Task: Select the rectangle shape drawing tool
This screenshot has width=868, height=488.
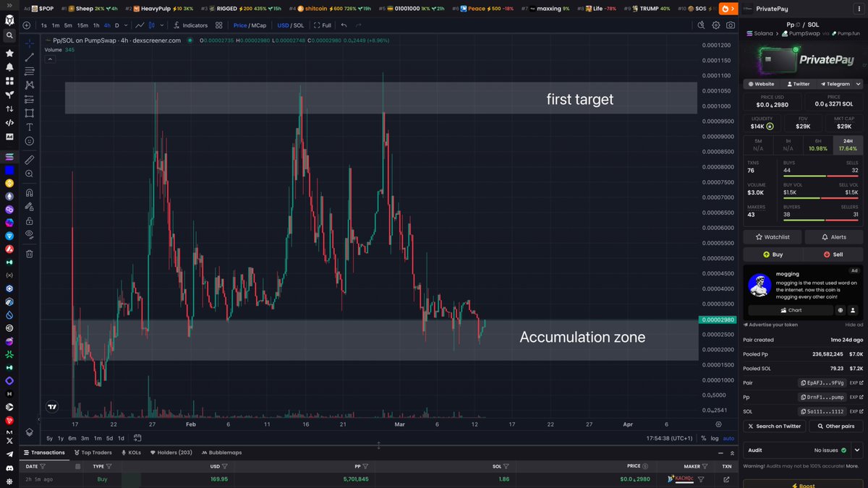Action: [x=30, y=113]
